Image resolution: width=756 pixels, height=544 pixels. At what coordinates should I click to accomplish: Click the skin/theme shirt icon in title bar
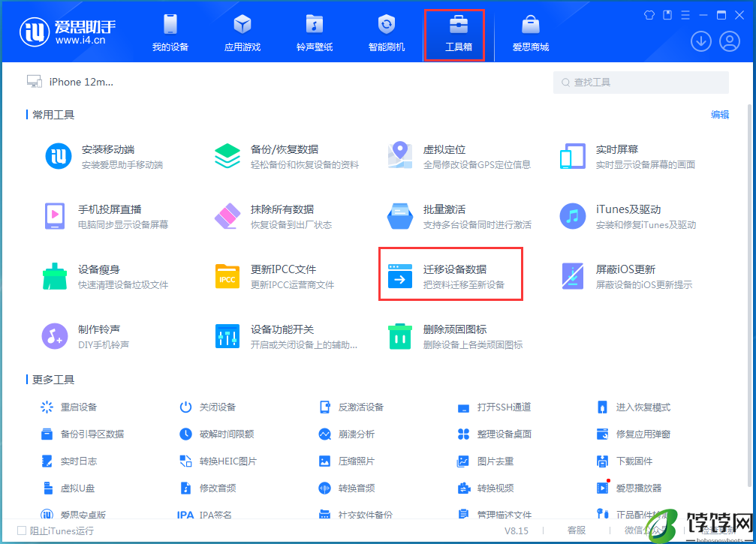point(649,15)
